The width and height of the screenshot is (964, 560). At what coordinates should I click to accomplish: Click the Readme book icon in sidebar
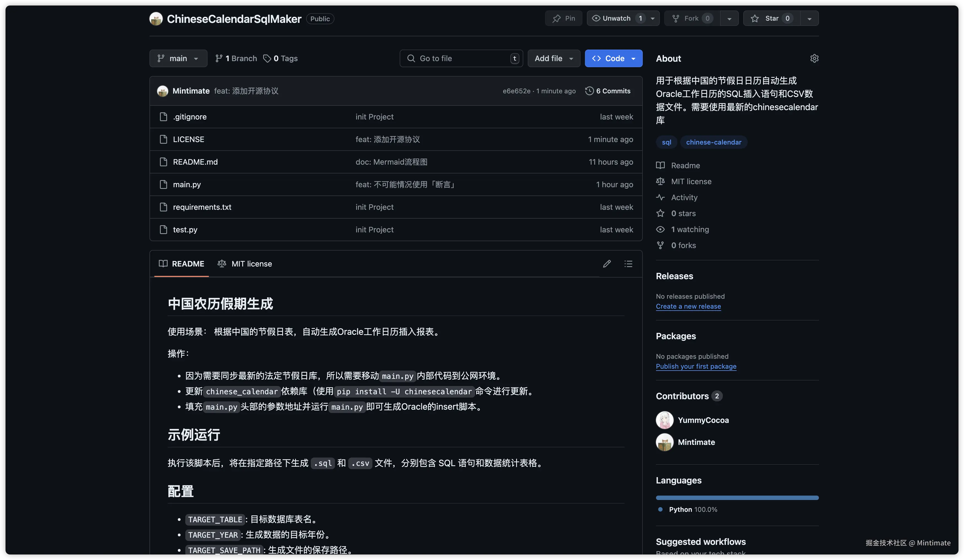[660, 165]
